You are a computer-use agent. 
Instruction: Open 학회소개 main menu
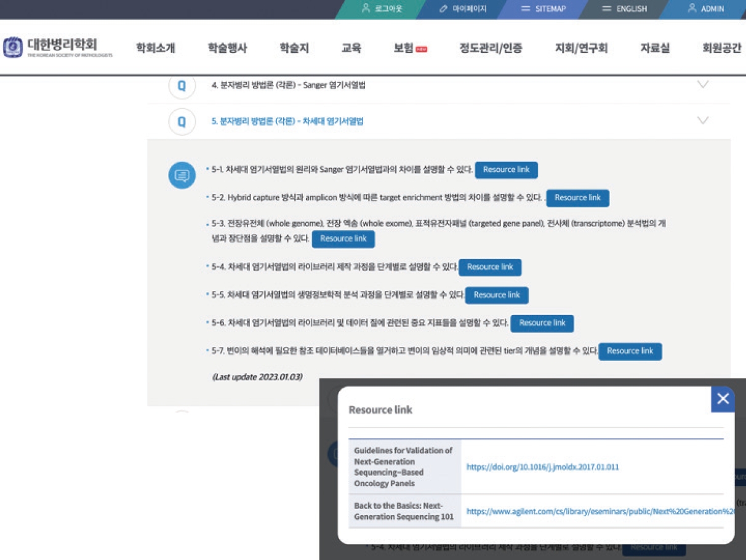click(x=156, y=48)
